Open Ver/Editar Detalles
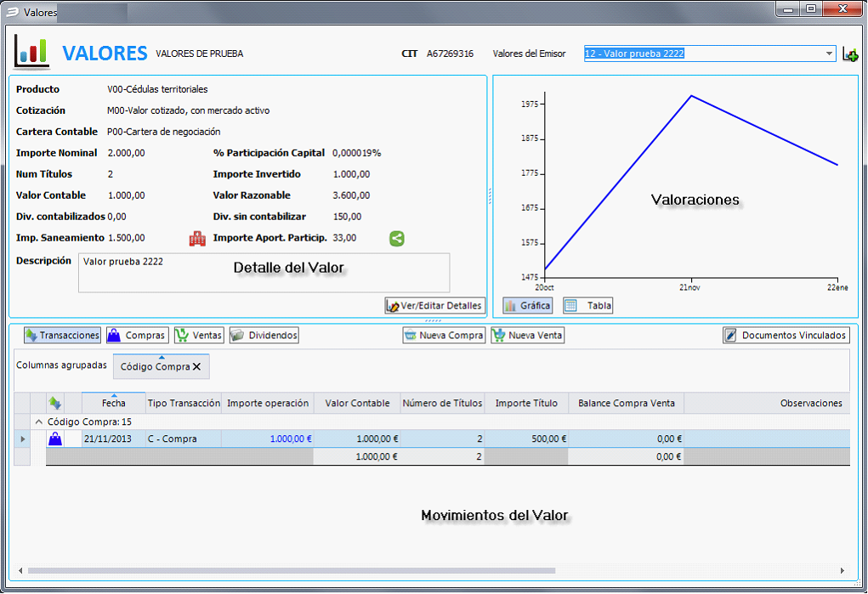The image size is (868, 594). tap(434, 305)
